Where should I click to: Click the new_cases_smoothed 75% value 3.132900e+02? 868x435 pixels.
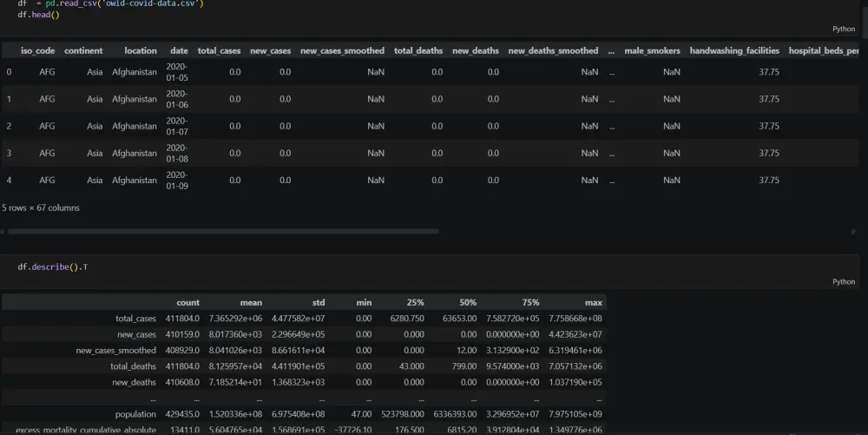click(x=513, y=351)
